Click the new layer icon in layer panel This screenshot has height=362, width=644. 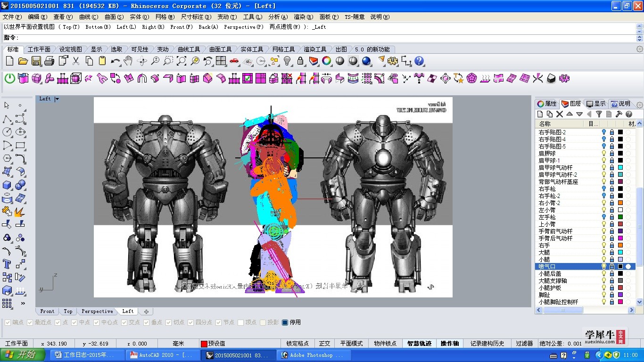(540, 114)
